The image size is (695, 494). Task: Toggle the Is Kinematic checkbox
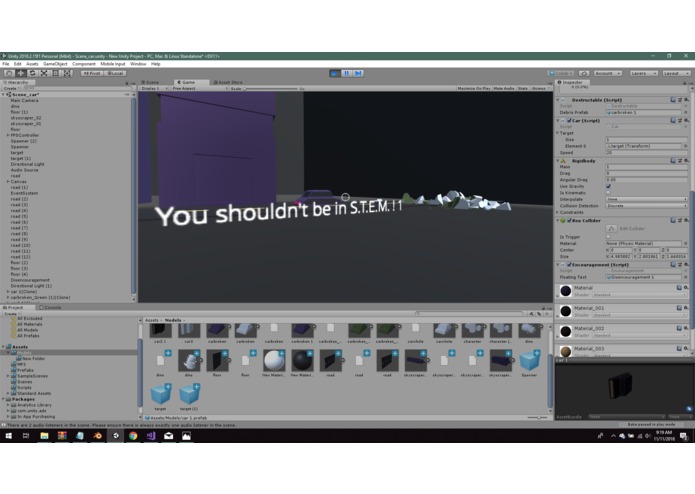point(609,193)
